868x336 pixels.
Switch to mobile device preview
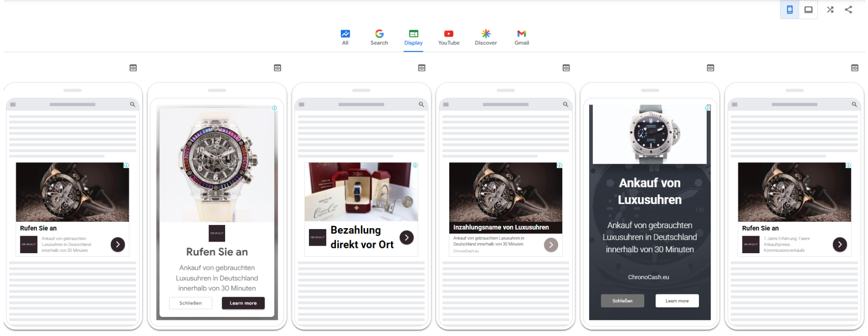click(x=790, y=10)
